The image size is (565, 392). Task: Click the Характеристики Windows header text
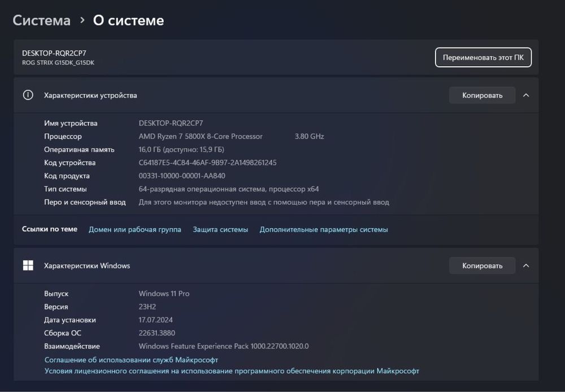[x=87, y=265]
